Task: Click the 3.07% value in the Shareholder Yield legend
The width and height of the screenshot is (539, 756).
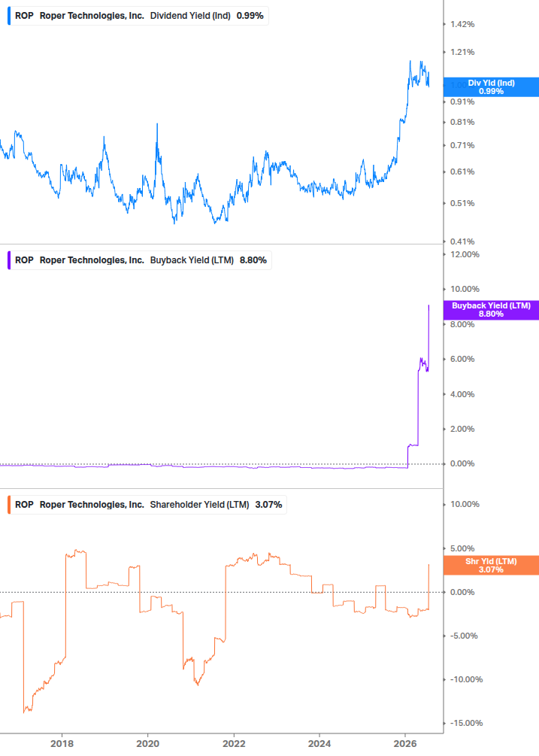Action: [x=269, y=505]
